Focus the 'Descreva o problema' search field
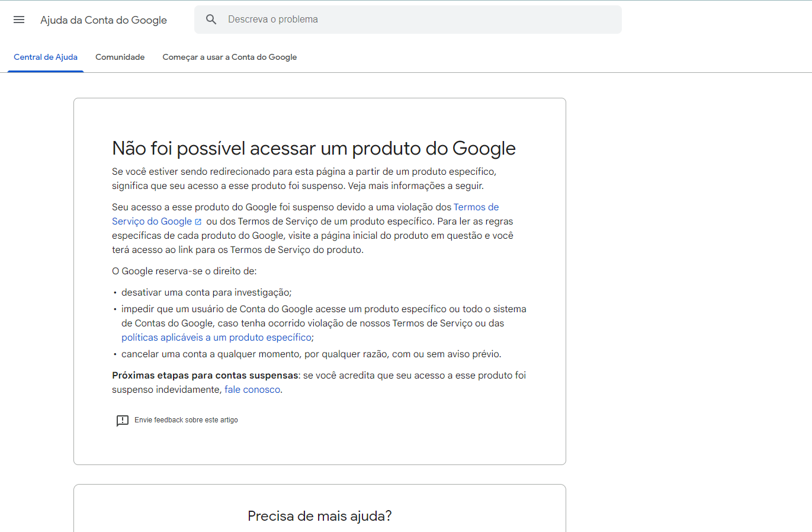Viewport: 812px width, 532px height. 408,20
